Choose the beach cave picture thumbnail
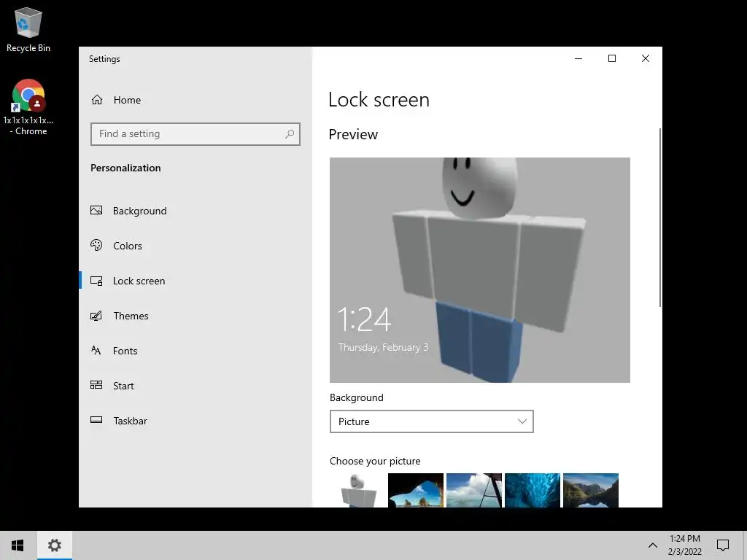The width and height of the screenshot is (747, 560). pyautogui.click(x=416, y=490)
